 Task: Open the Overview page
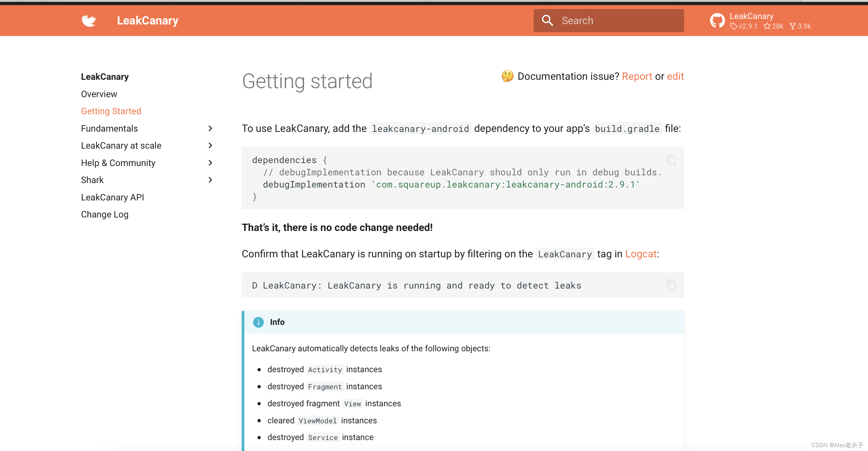(99, 94)
